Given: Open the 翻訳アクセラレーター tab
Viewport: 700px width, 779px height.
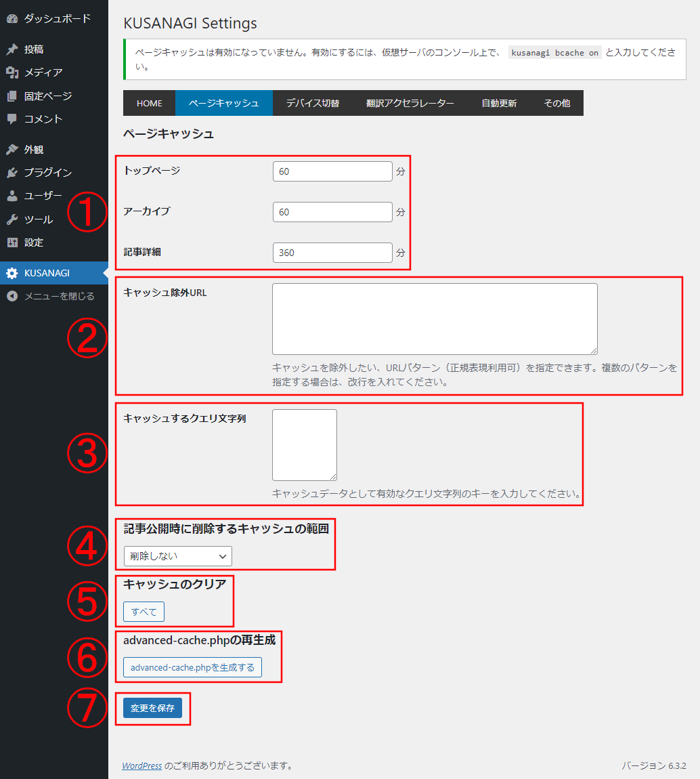Looking at the screenshot, I should pos(410,104).
